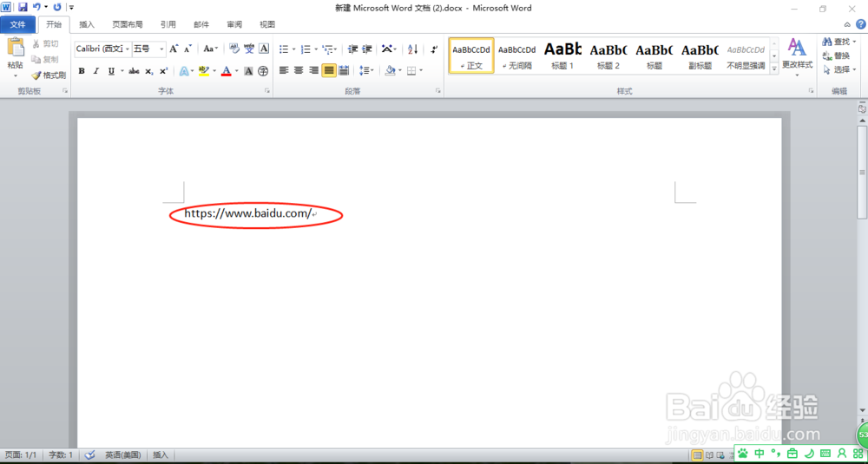Viewport: 868px width, 464px height.
Task: Switch to the References (引用) tab
Action: coord(168,24)
